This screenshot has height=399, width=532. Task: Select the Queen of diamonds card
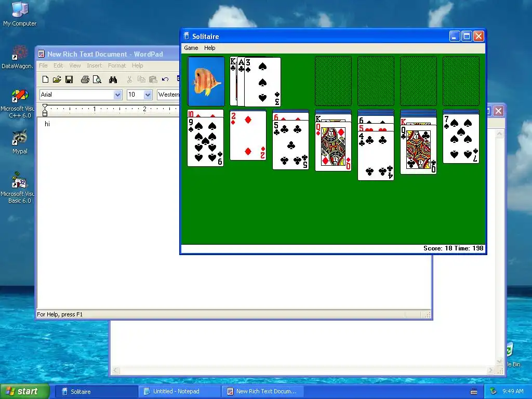pyautogui.click(x=333, y=147)
